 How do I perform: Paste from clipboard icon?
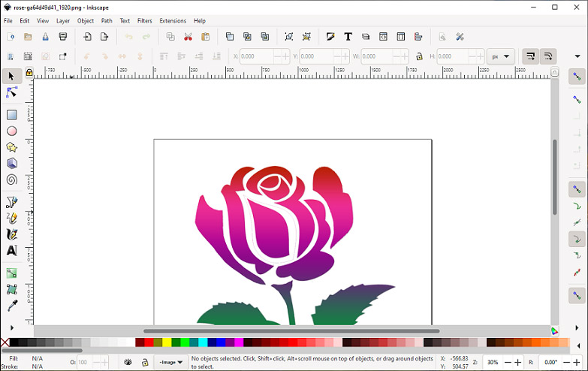pyautogui.click(x=206, y=36)
